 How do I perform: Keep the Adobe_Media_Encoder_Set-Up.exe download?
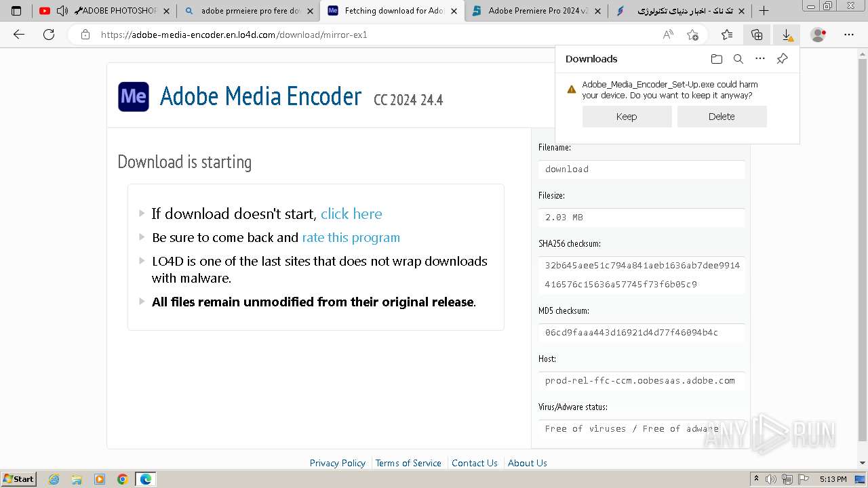(627, 117)
